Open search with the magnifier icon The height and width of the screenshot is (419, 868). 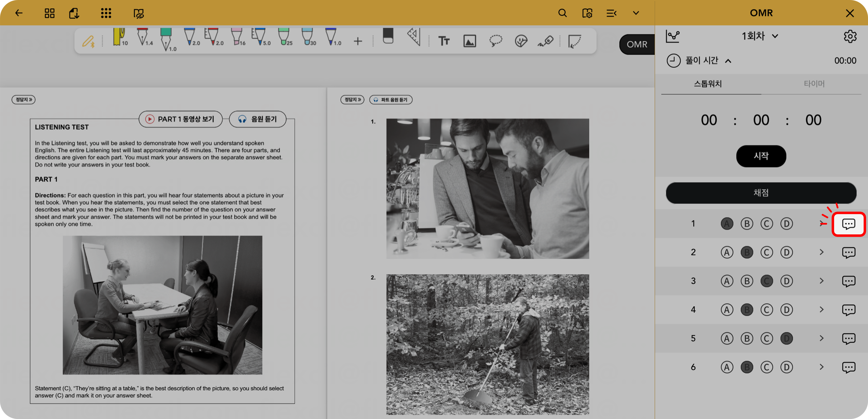click(x=562, y=13)
